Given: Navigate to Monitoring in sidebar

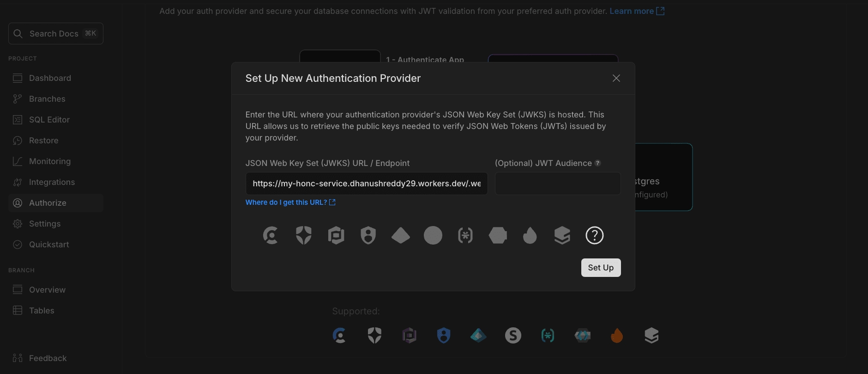Looking at the screenshot, I should [50, 161].
